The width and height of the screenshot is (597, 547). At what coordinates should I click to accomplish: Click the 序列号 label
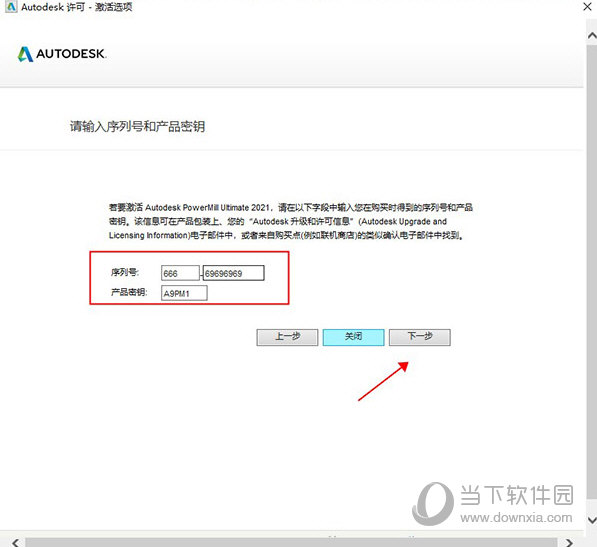[x=125, y=272]
